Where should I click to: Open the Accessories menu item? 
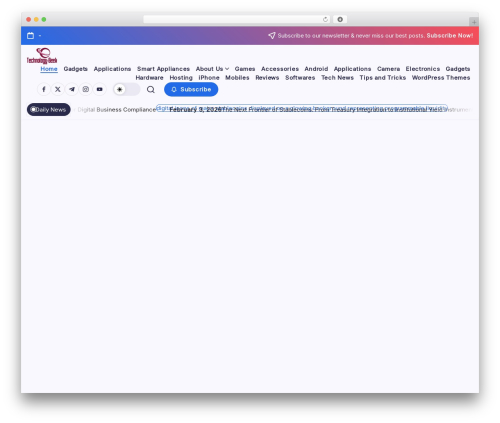pyautogui.click(x=280, y=69)
